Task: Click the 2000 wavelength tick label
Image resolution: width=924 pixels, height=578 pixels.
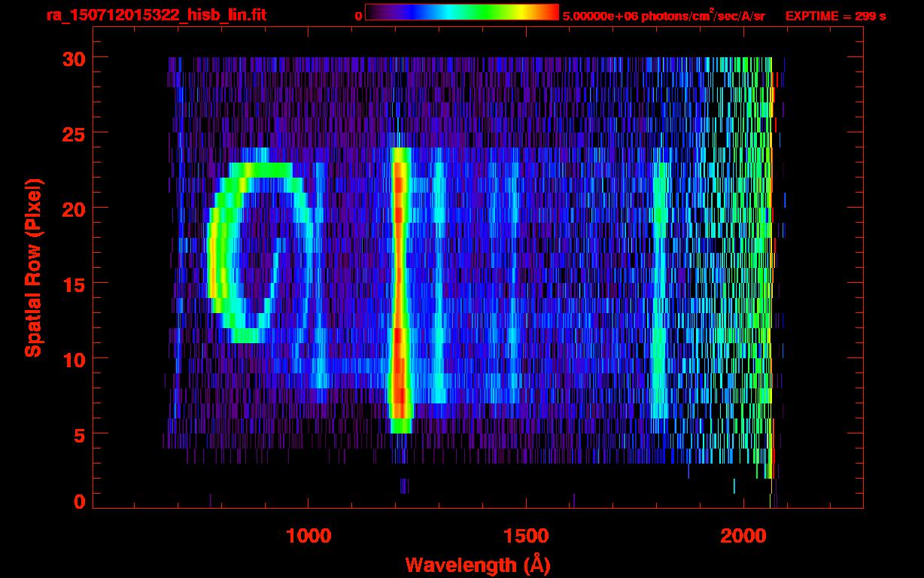Action: pos(743,536)
